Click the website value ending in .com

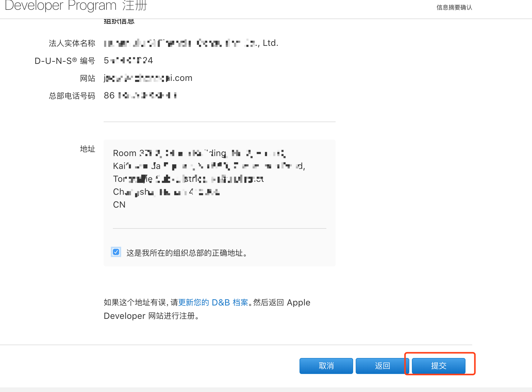pyautogui.click(x=148, y=78)
